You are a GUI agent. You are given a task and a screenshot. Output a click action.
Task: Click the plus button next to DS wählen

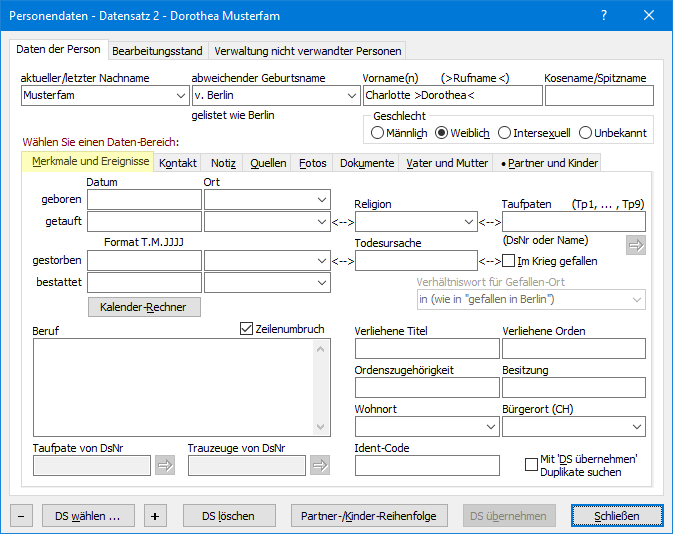(x=155, y=516)
